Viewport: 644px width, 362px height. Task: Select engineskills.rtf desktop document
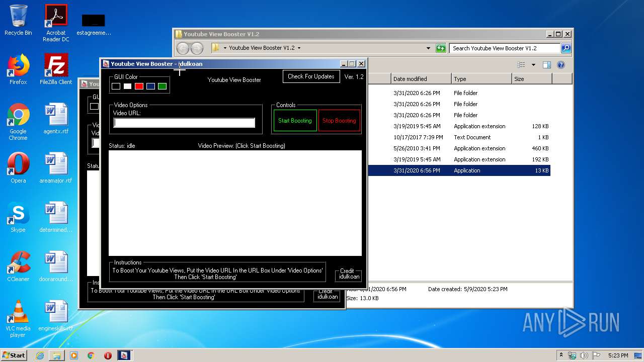tap(56, 316)
